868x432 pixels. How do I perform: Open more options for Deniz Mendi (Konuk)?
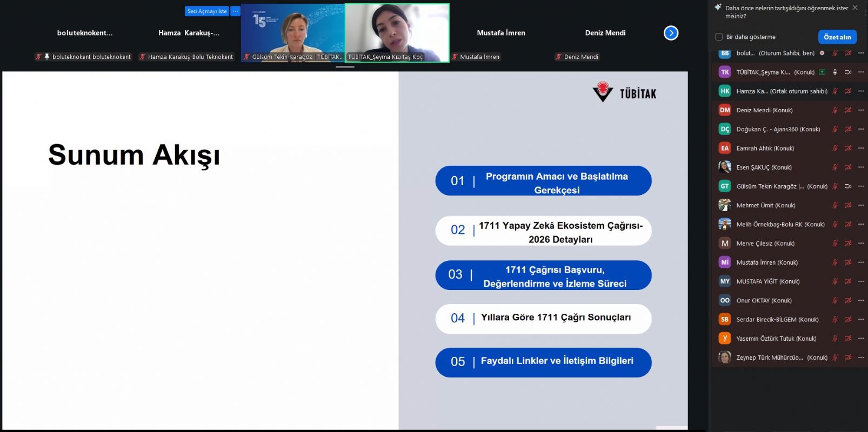pos(861,110)
